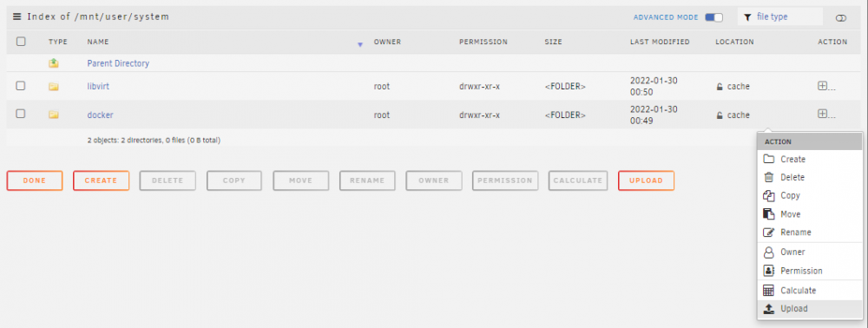Open the action menu icon for libvirt
868x328 pixels.
pos(822,86)
